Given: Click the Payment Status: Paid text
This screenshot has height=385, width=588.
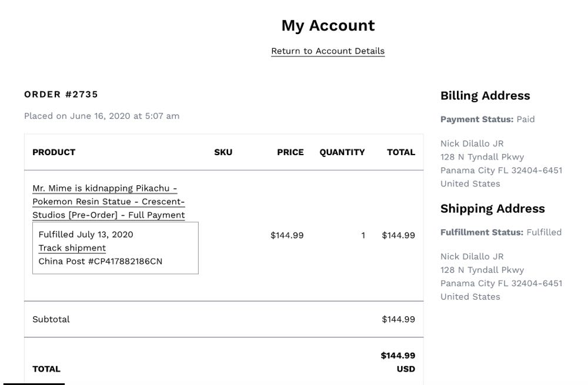Looking at the screenshot, I should coord(487,119).
